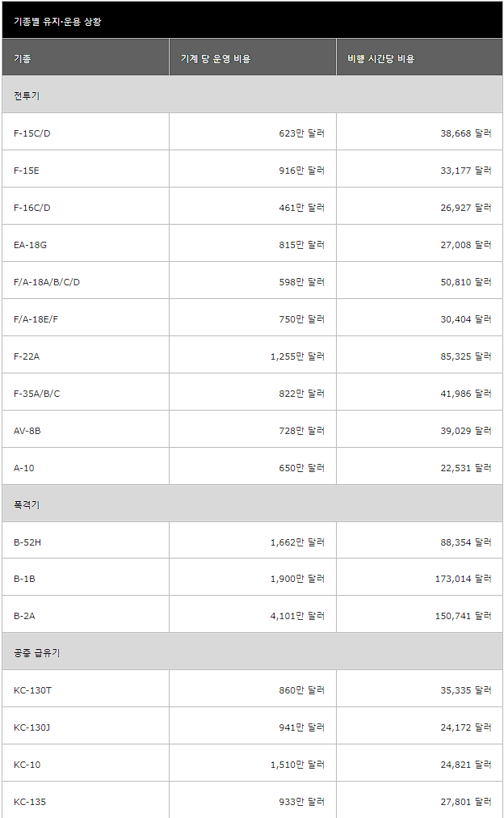Viewport: 504px width, 818px height.
Task: Select the 공중 급유기 category row
Action: (37, 652)
